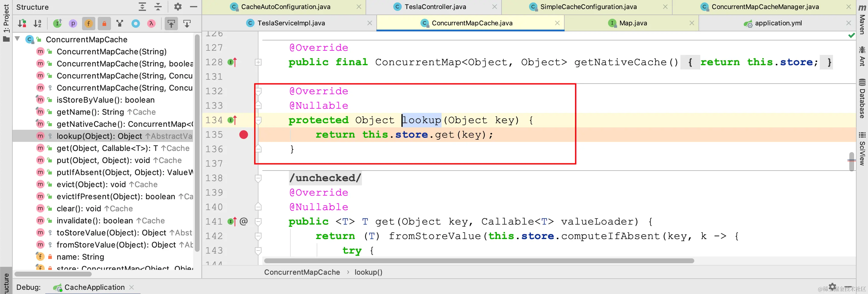Toggle blue circle filter in Structure toolbar

pos(135,23)
